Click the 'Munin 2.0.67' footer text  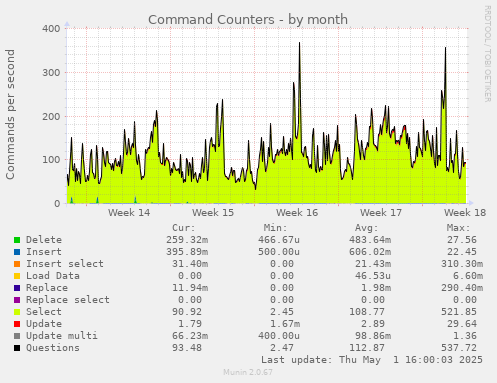coord(248,372)
